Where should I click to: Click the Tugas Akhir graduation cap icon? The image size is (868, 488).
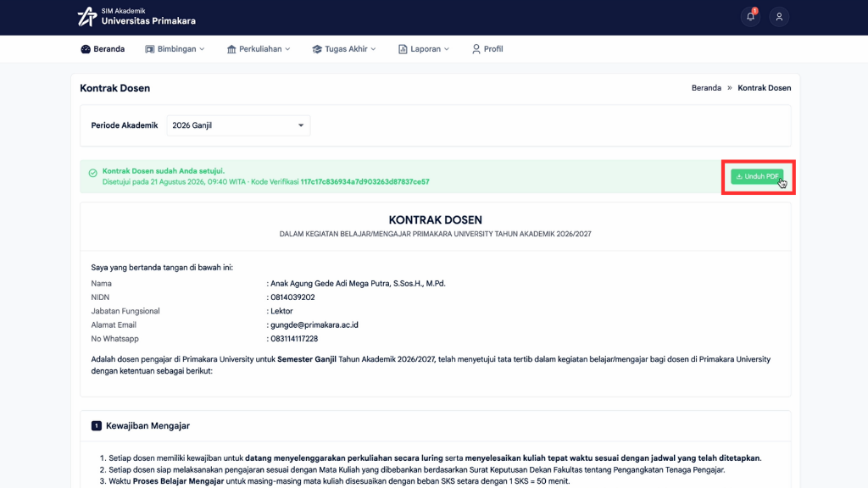pos(317,49)
